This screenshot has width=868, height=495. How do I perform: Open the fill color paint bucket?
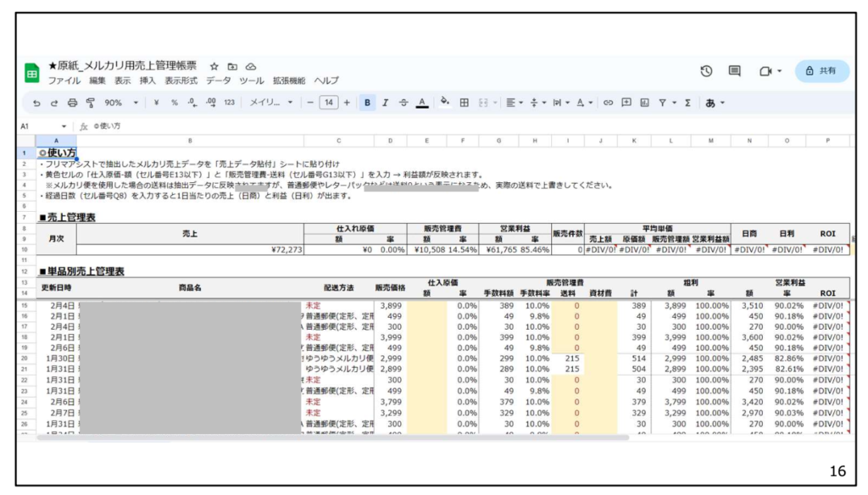click(444, 103)
